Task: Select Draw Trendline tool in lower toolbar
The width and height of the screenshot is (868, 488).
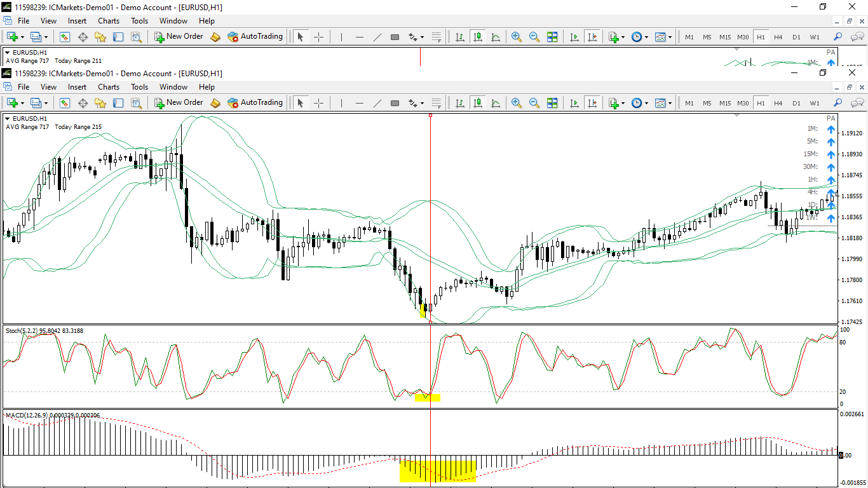Action: 377,103
